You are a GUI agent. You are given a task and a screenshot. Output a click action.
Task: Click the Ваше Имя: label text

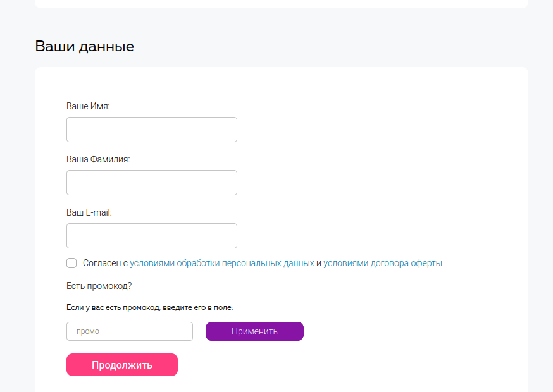pyautogui.click(x=88, y=106)
